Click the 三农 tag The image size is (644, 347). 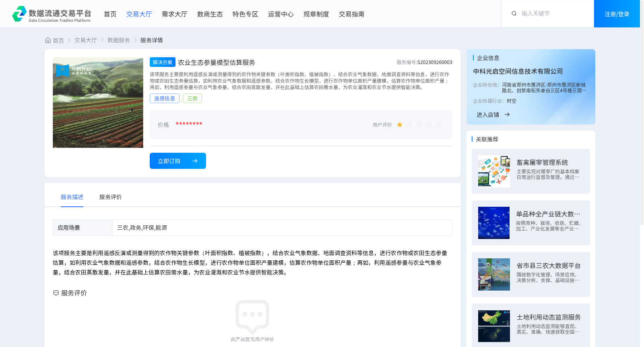(192, 98)
